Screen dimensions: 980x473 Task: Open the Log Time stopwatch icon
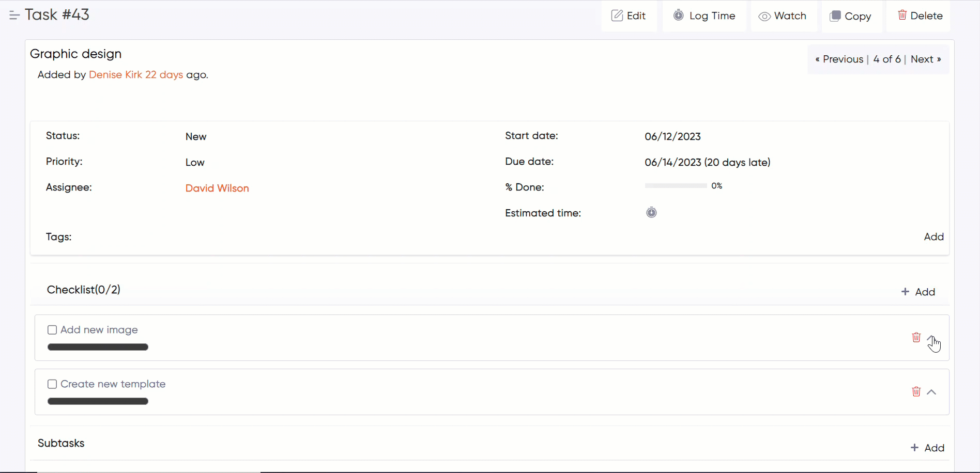click(x=679, y=15)
